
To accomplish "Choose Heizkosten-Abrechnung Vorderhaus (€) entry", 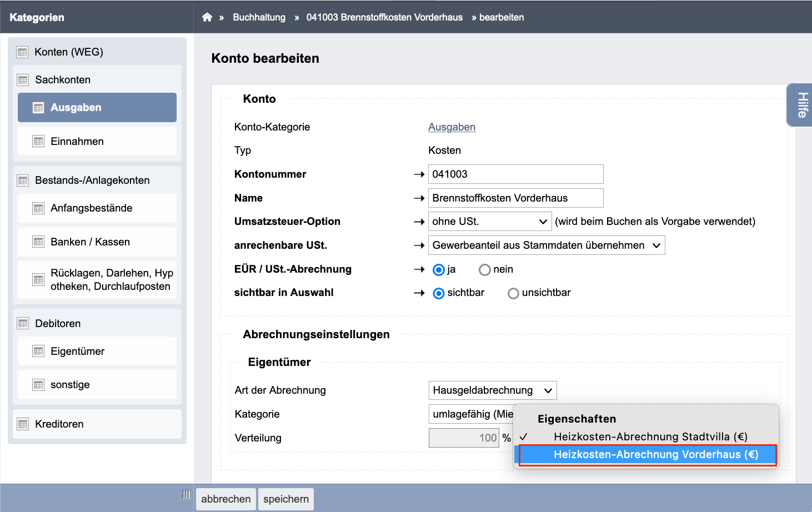I will [647, 455].
